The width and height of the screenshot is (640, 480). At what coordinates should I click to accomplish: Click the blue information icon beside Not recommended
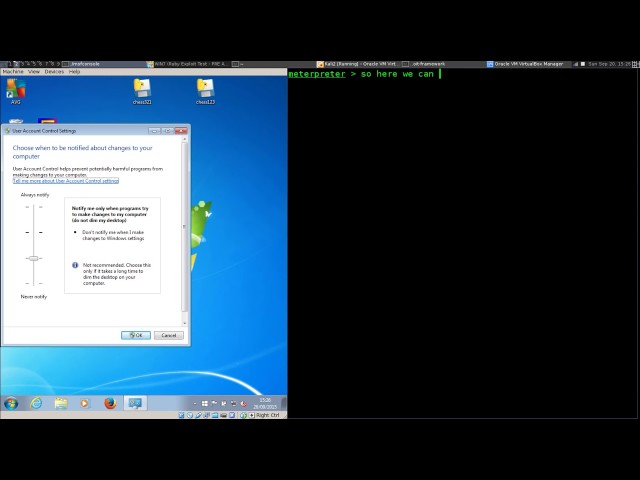[75, 265]
